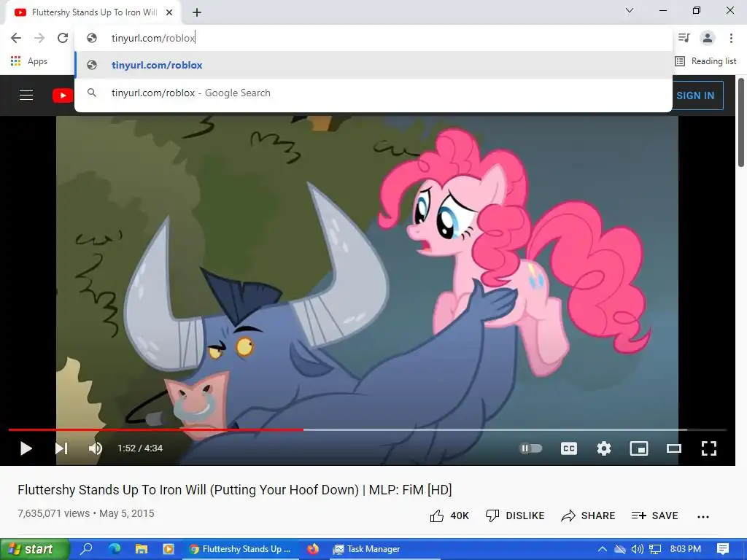Close the Fluttershy Stands Up tab
This screenshot has height=560, width=747.
(x=169, y=12)
